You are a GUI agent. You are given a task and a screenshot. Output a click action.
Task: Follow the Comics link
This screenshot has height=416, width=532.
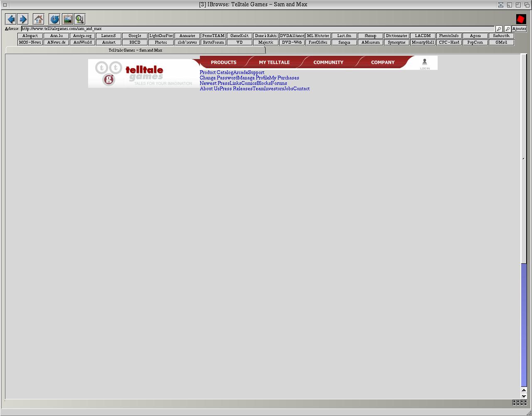[249, 83]
